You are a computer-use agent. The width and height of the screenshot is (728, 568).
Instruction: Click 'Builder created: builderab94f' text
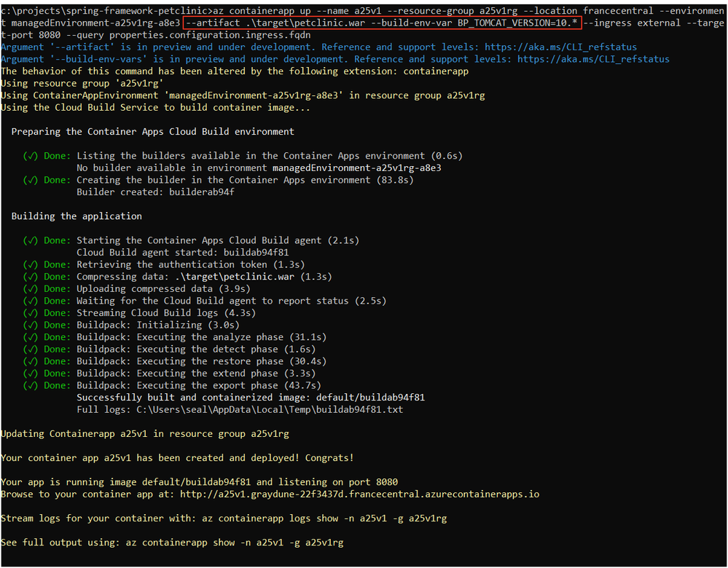click(x=155, y=192)
